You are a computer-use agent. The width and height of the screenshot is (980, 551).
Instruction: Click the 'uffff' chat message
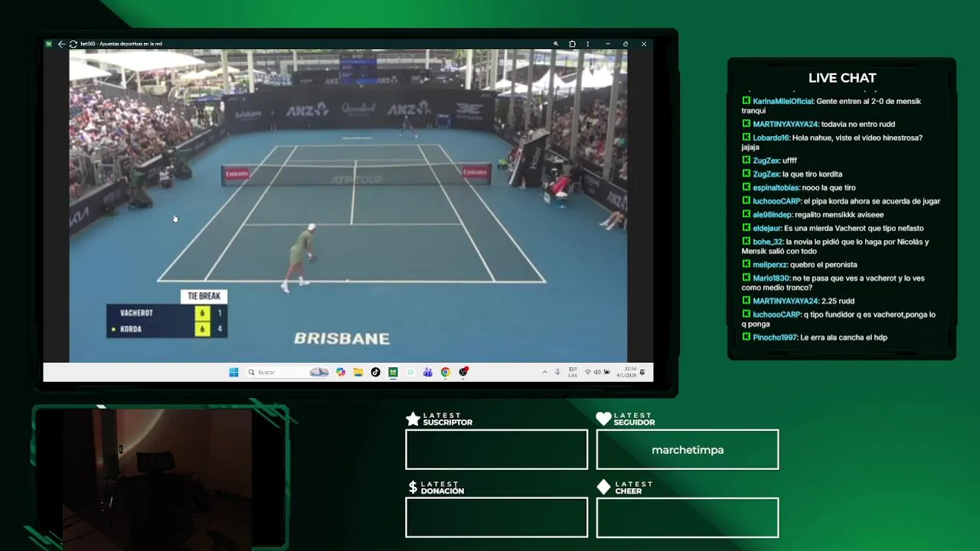coord(790,161)
